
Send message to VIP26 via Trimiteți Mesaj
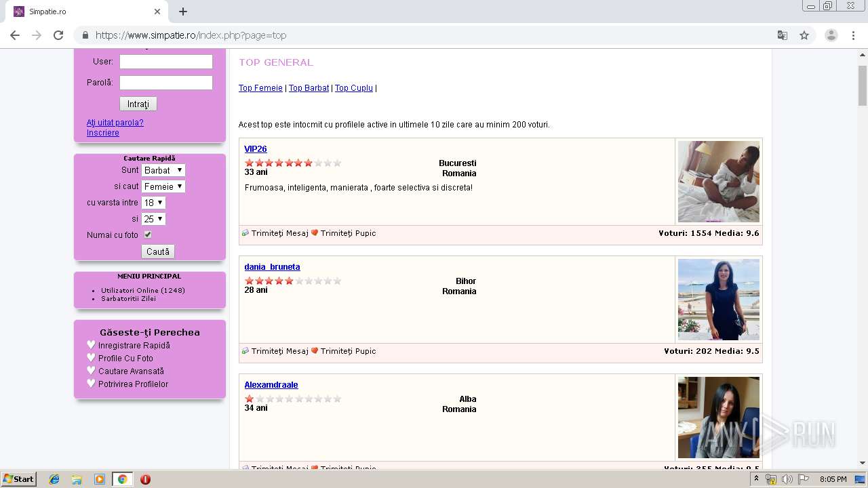click(279, 233)
